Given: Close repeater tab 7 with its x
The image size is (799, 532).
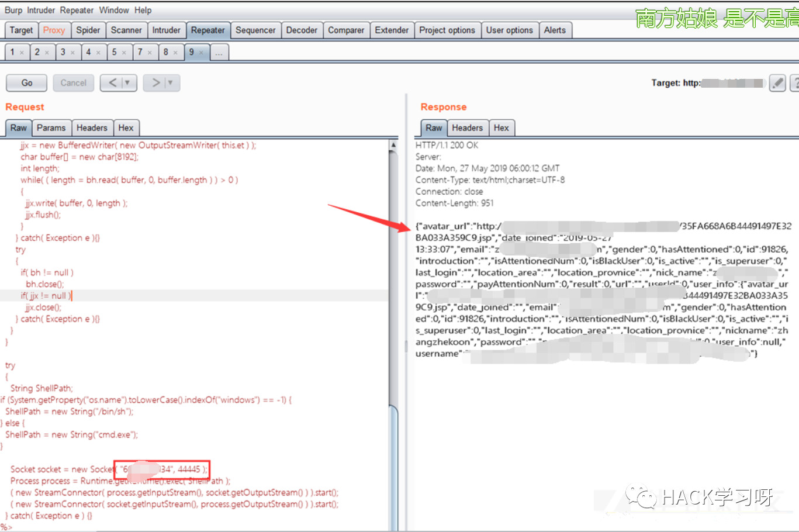Looking at the screenshot, I should click(150, 53).
